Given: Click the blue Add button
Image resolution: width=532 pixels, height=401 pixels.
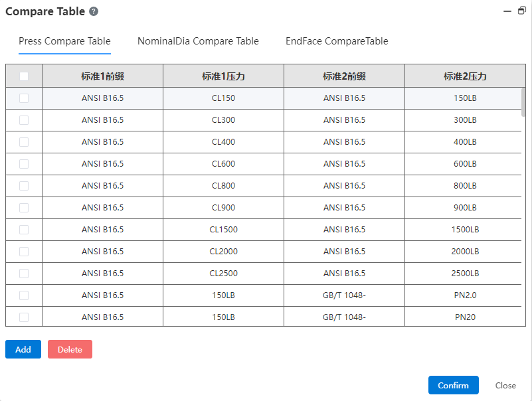Looking at the screenshot, I should (23, 349).
